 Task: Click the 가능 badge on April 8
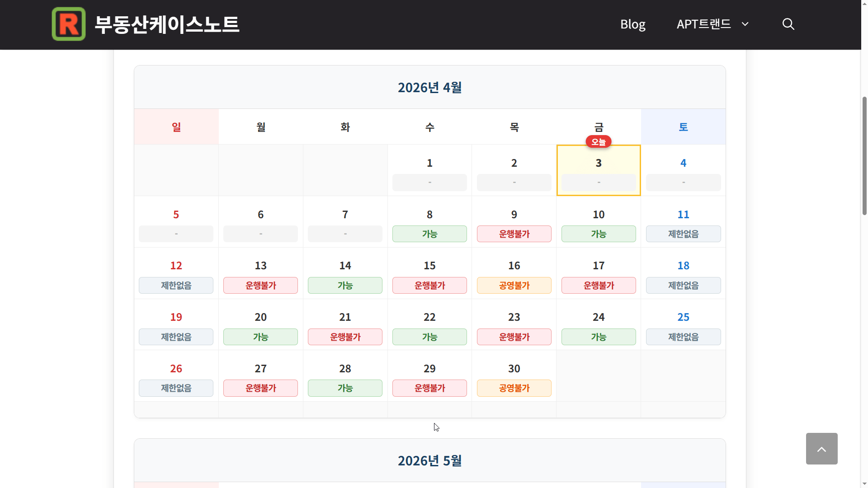pyautogui.click(x=429, y=234)
